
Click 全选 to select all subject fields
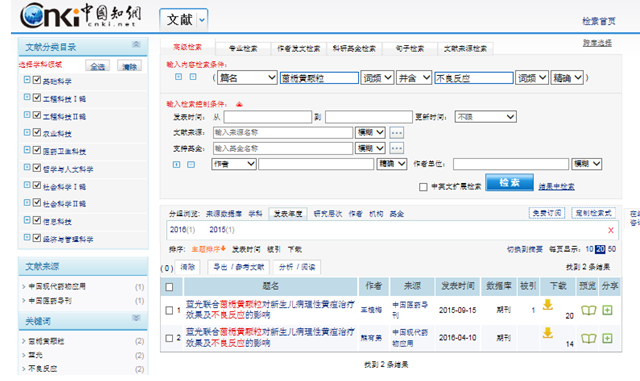[x=98, y=66]
